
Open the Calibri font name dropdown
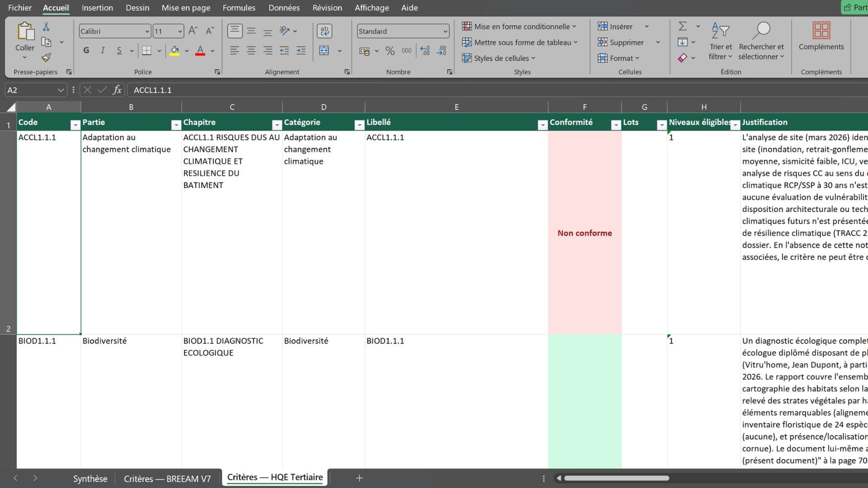click(147, 31)
